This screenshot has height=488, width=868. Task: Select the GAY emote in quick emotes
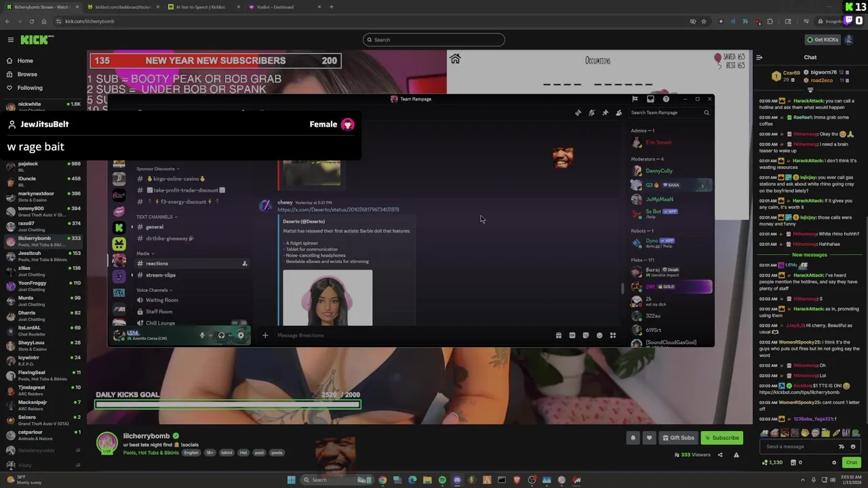[x=846, y=432]
